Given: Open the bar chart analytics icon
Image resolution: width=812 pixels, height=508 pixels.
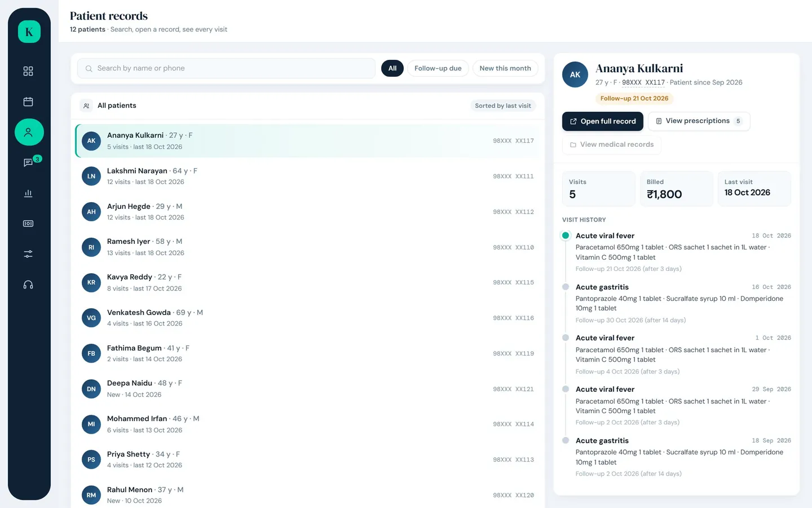Looking at the screenshot, I should pos(28,193).
